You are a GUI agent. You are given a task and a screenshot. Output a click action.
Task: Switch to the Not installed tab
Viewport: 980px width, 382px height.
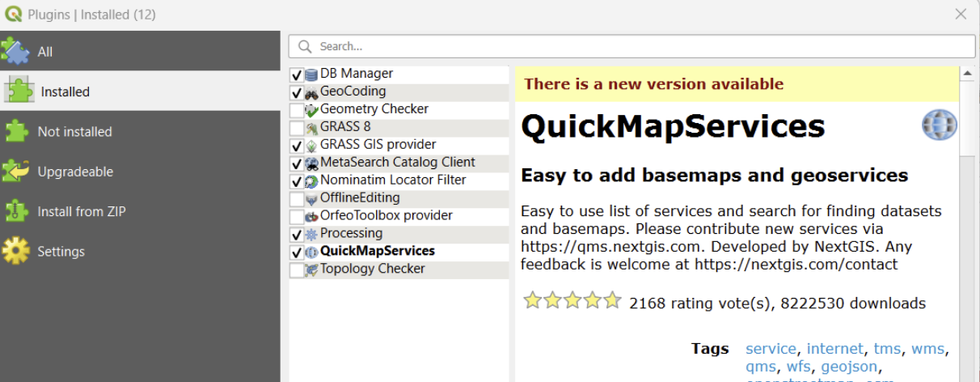coord(74,132)
